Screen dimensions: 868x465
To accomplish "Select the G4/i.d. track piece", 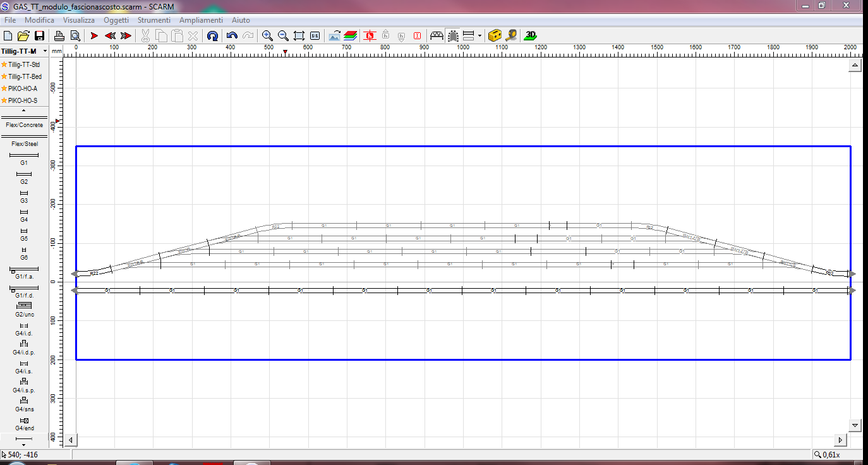I will point(24,329).
